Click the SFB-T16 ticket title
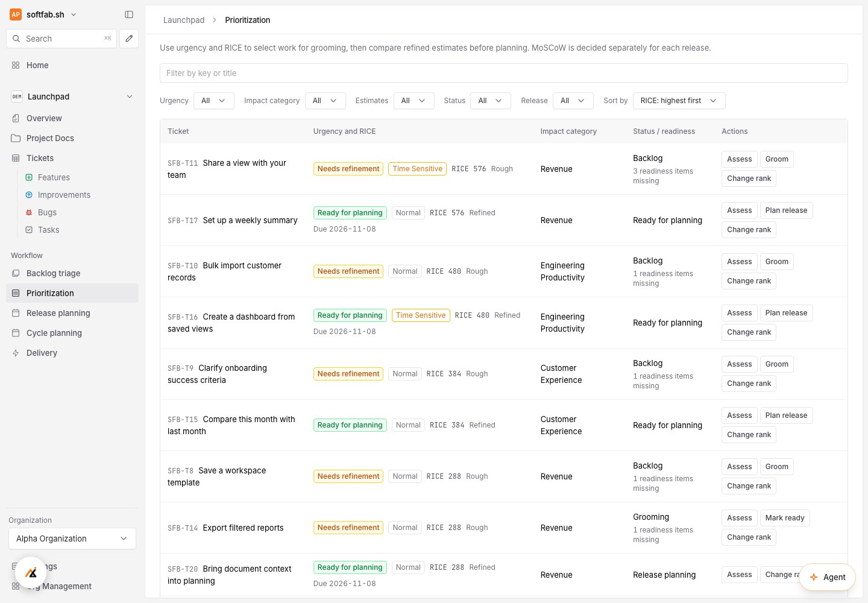The width and height of the screenshot is (868, 603). pyautogui.click(x=232, y=323)
